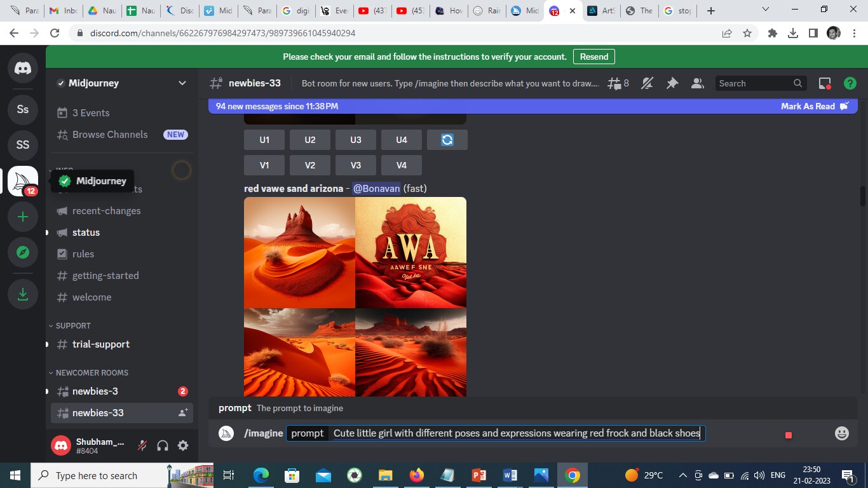Screen dimensions: 868x488
Task: Click the red sand Arizona image grid
Action: (x=355, y=296)
